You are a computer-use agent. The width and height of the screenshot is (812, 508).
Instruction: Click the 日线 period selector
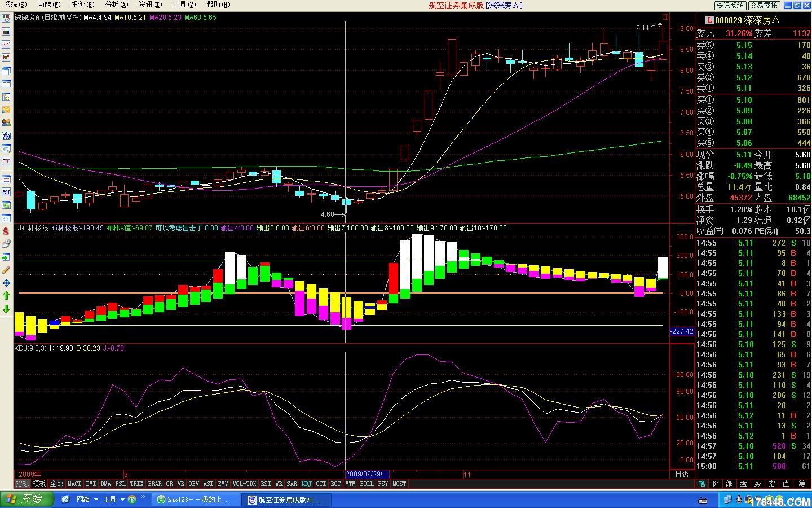682,474
